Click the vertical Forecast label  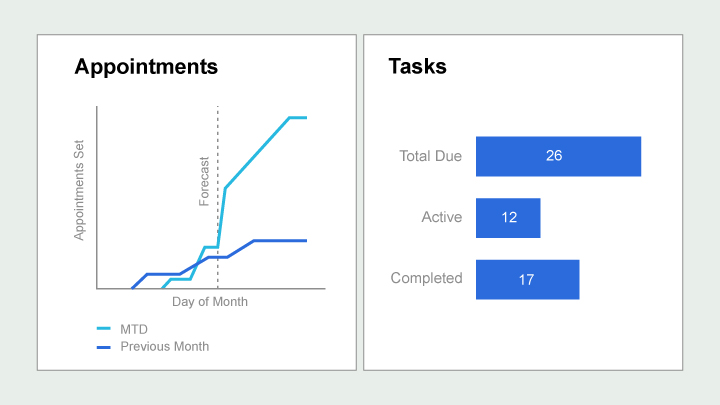(x=204, y=181)
